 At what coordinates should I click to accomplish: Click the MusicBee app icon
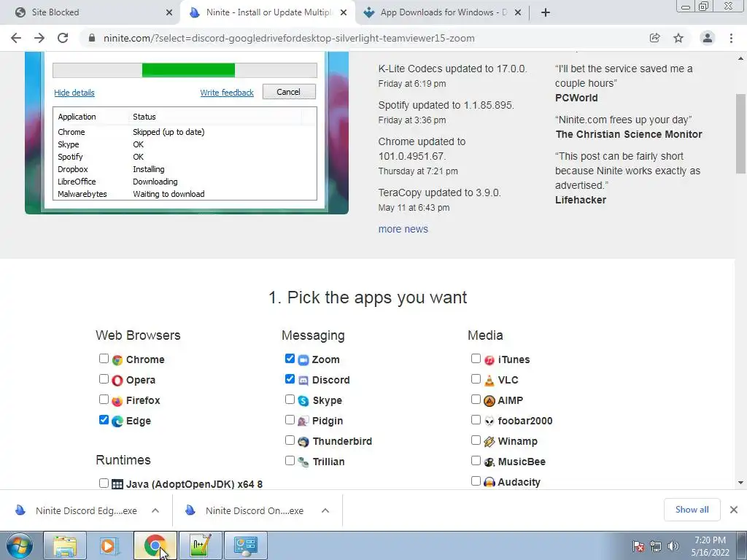tap(489, 462)
